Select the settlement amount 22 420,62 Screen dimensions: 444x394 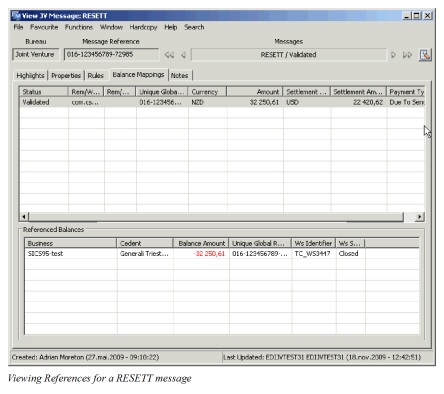(x=358, y=102)
